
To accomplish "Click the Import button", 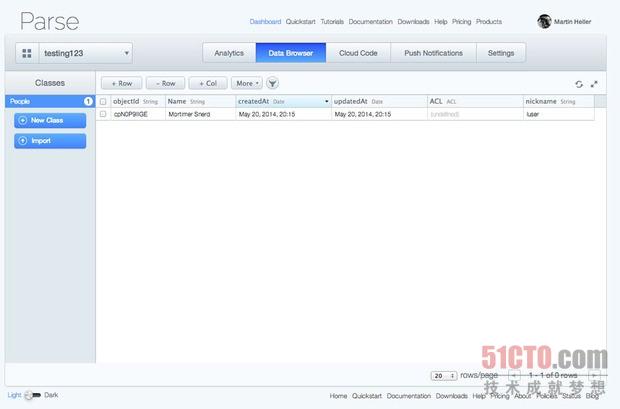I will (50, 141).
